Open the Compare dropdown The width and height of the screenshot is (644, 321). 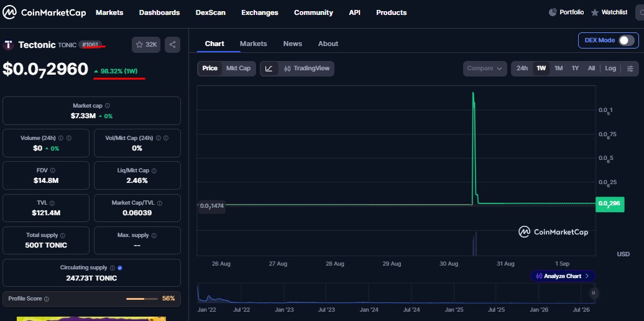[x=485, y=68]
